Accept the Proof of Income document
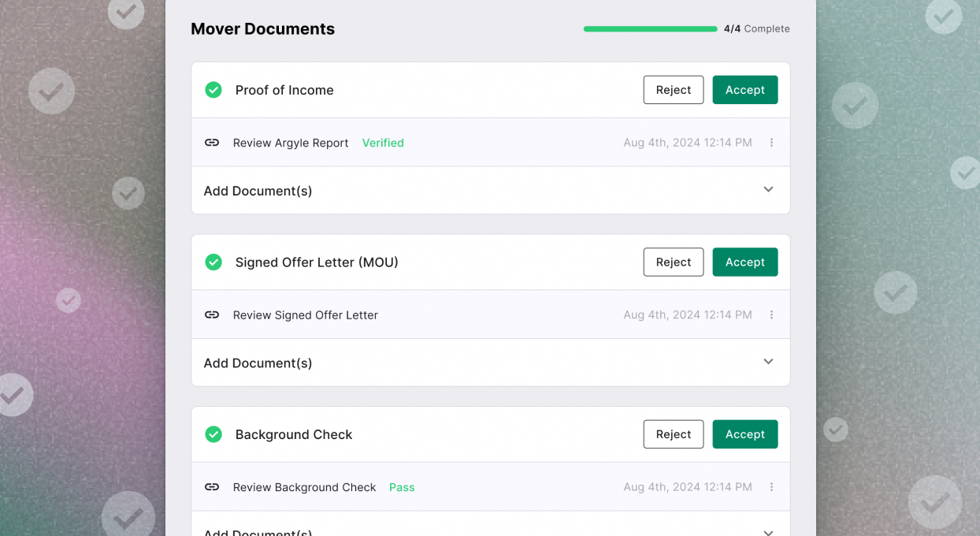This screenshot has height=536, width=980. [x=744, y=90]
